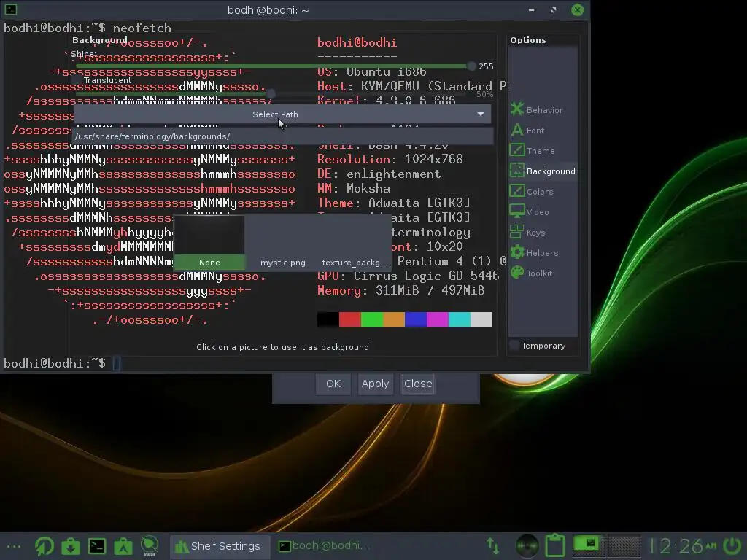Toggle the Temporary checkbox

click(514, 346)
